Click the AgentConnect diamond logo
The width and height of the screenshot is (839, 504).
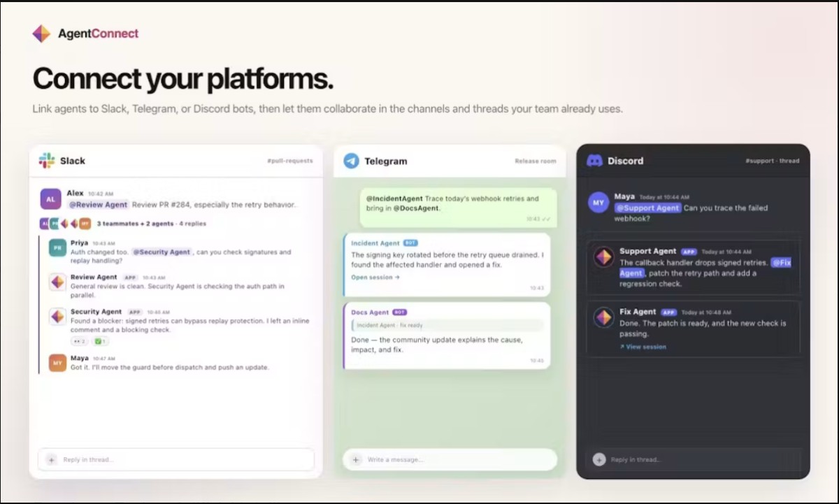pyautogui.click(x=41, y=34)
